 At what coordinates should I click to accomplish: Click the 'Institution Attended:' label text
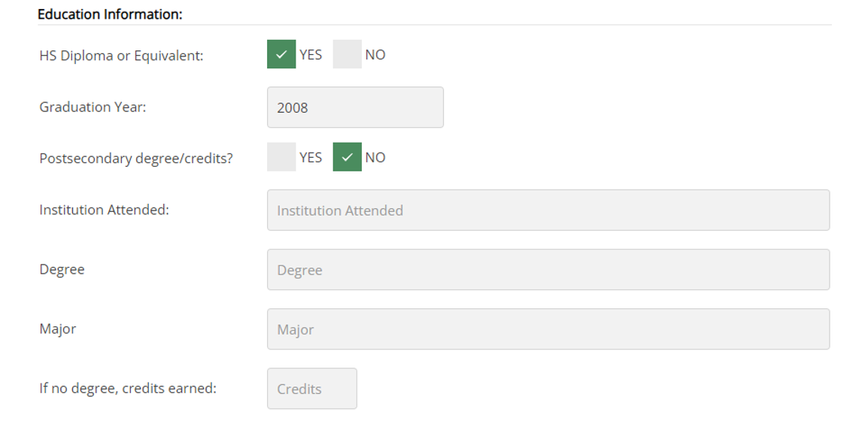[104, 210]
